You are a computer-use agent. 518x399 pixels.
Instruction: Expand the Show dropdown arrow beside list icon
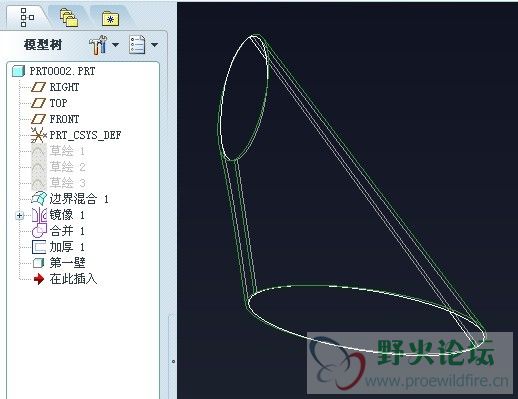tap(154, 44)
